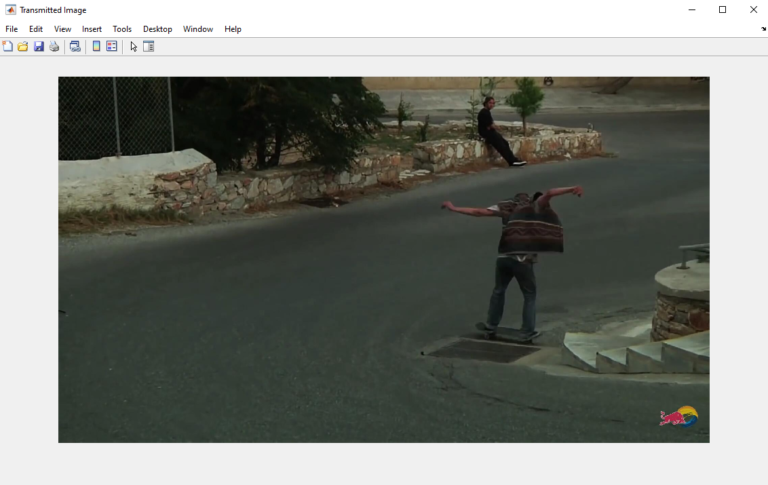Select the Edit Plot arrow tool
The height and width of the screenshot is (485, 768).
133,47
